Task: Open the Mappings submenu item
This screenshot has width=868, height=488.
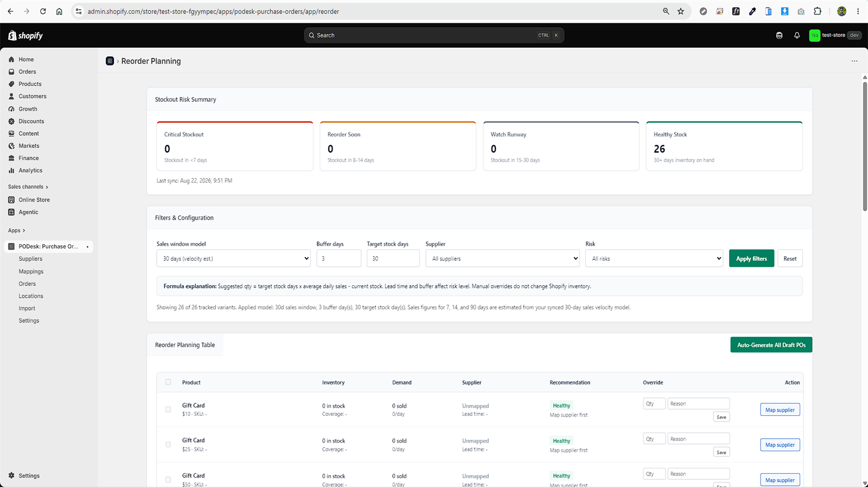Action: click(x=31, y=272)
